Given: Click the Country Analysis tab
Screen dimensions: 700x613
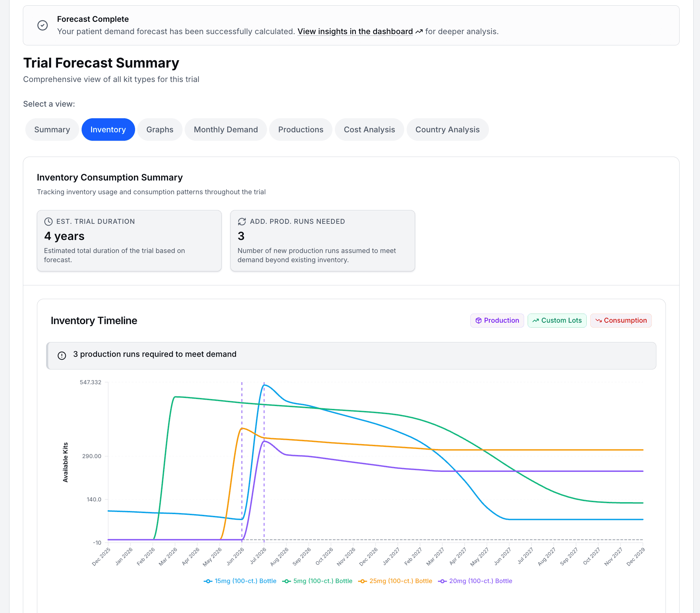Looking at the screenshot, I should (x=447, y=129).
